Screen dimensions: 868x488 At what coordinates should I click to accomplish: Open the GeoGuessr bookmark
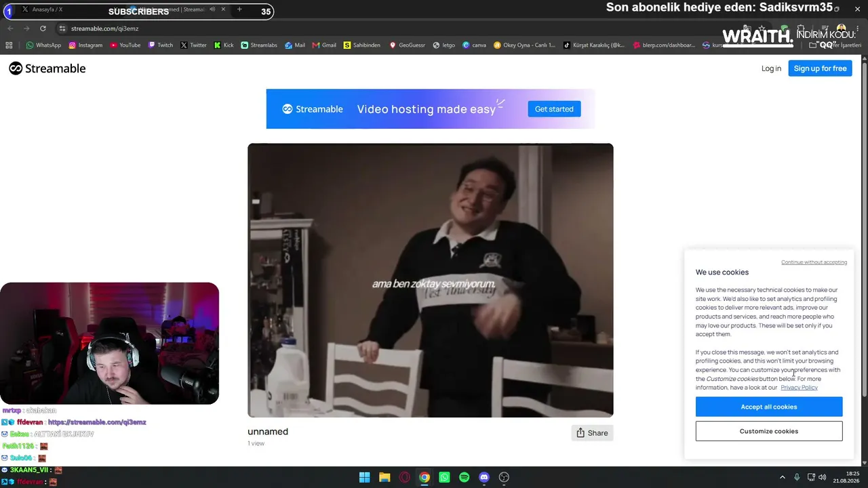407,45
